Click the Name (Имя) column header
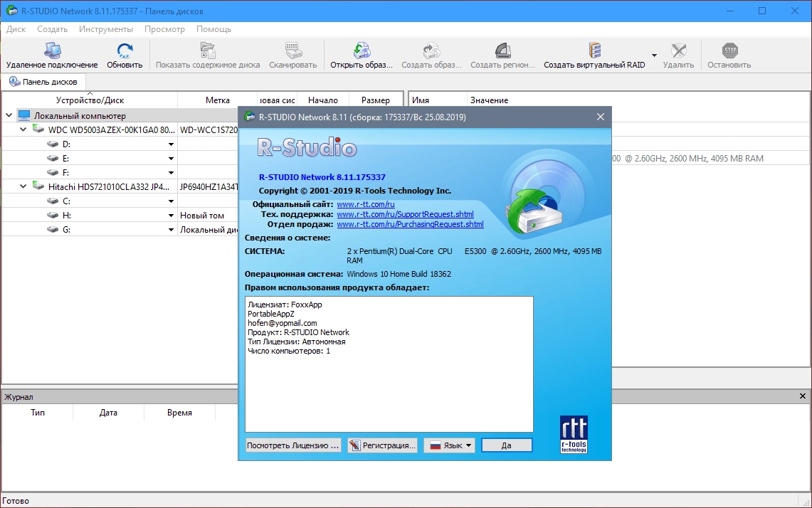The image size is (812, 508). (x=438, y=100)
